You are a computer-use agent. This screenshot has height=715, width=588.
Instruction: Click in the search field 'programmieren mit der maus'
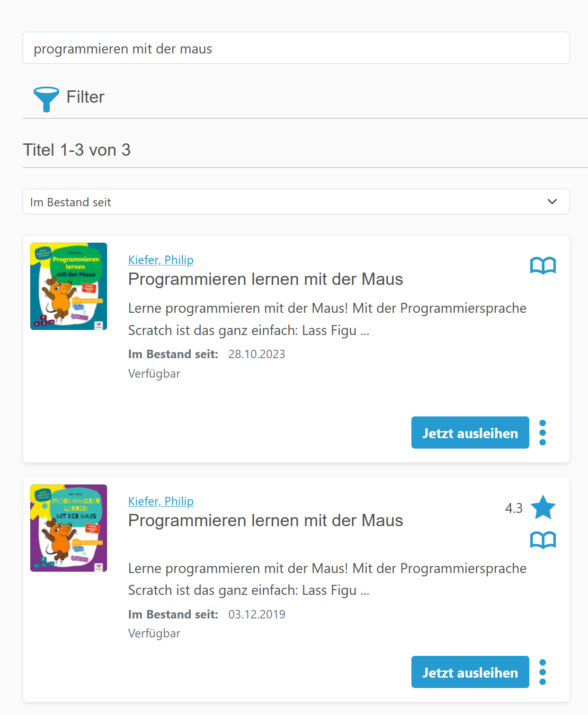(x=296, y=48)
